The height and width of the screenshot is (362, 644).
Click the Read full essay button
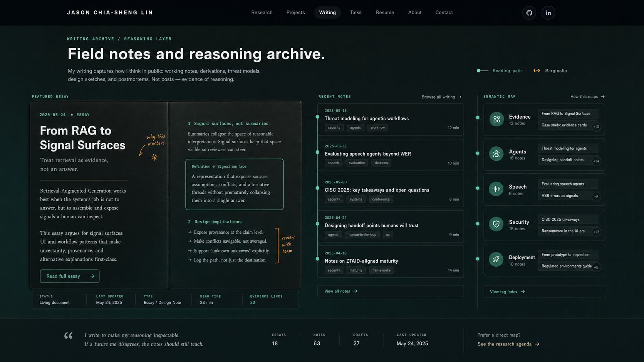point(70,276)
